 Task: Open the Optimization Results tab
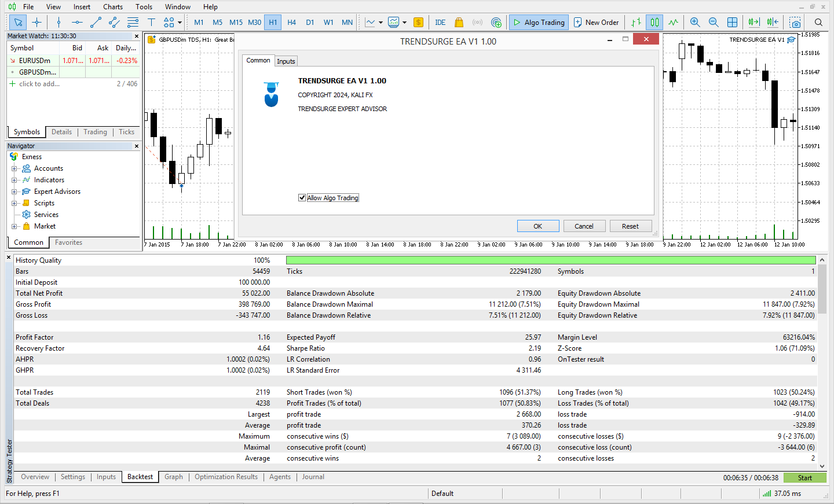[x=226, y=477]
